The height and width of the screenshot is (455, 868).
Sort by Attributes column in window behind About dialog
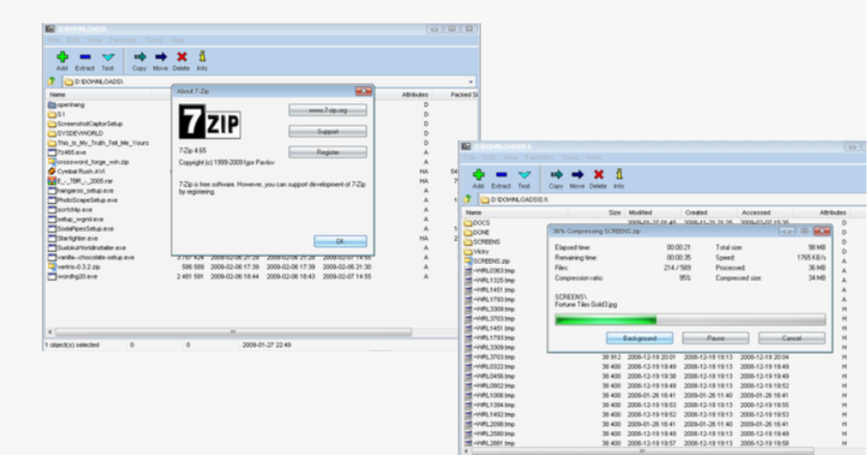point(415,94)
